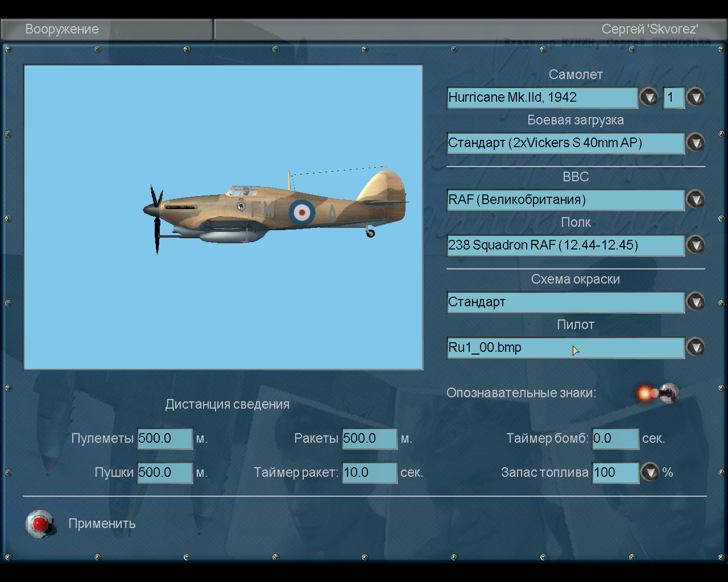728x582 pixels.
Task: Click the Сергей 'Skvorez' pilot name header
Action: point(650,29)
